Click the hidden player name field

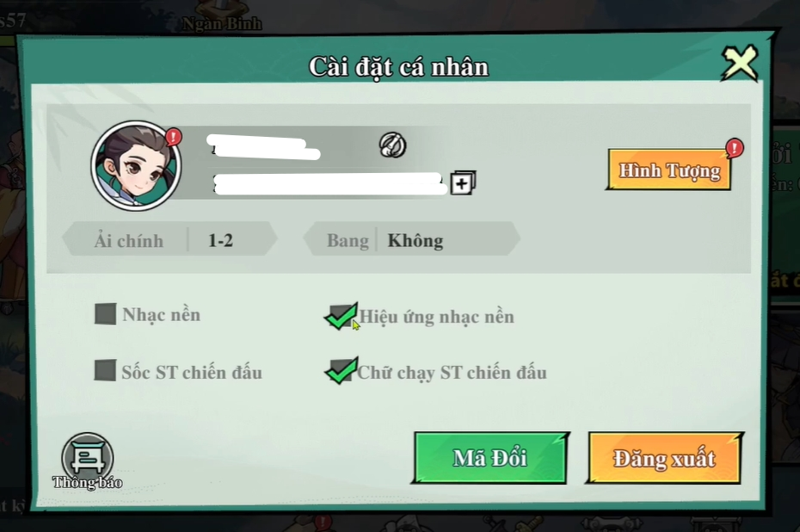pyautogui.click(x=264, y=147)
